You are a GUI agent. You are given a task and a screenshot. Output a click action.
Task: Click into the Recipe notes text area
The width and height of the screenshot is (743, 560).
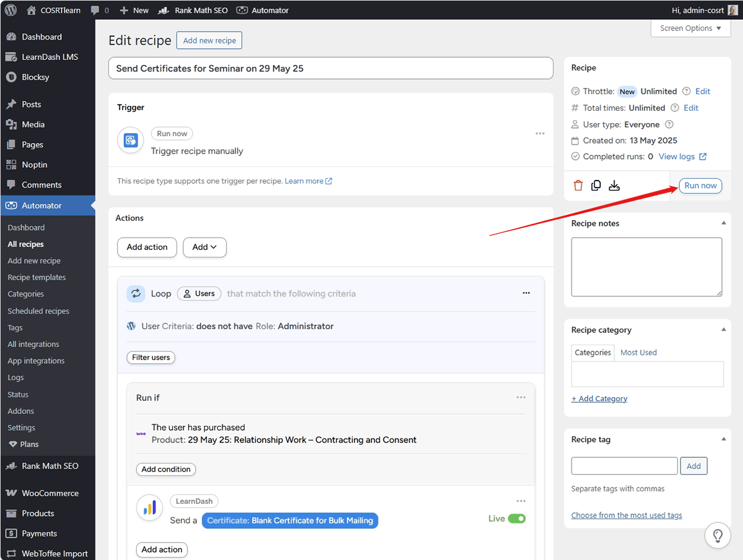[646, 267]
